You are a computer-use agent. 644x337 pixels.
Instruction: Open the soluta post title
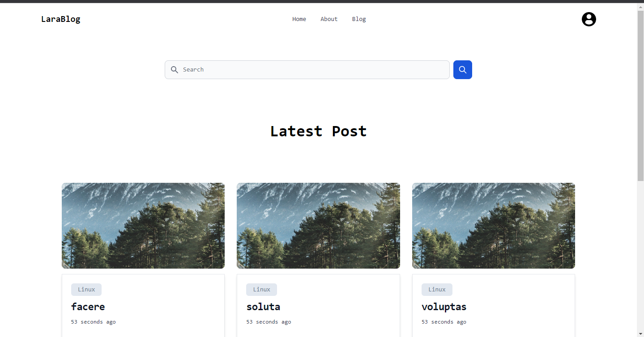coord(263,307)
